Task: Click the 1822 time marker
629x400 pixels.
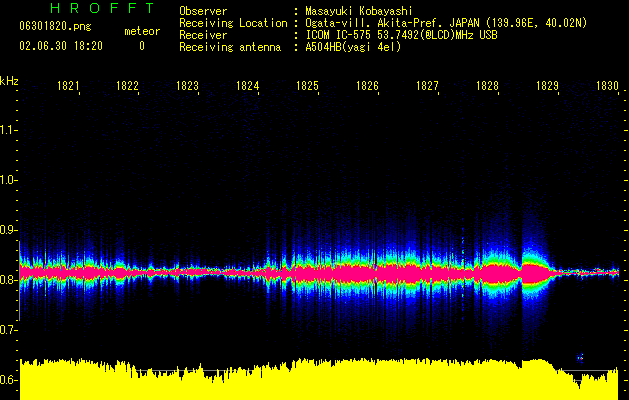Action: click(127, 85)
